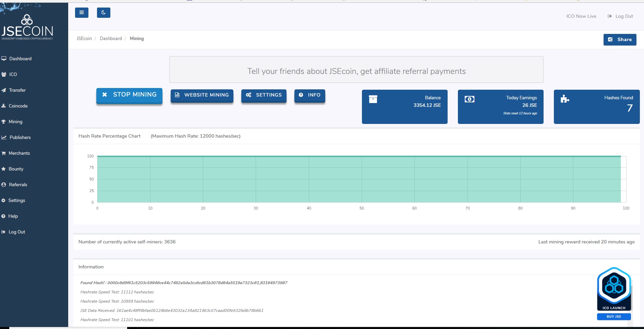Viewport: 644px width, 329px height.
Task: Click the Today Earnings money icon
Action: coord(470,99)
